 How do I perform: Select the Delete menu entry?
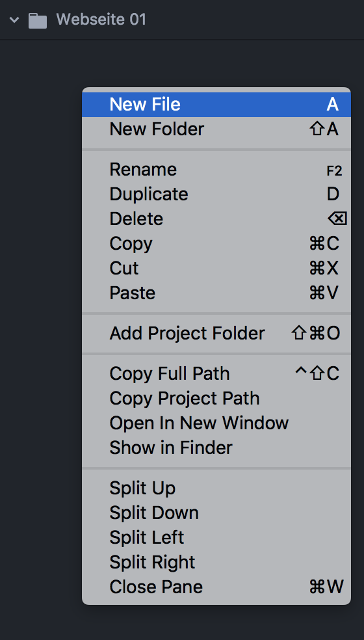(216, 219)
